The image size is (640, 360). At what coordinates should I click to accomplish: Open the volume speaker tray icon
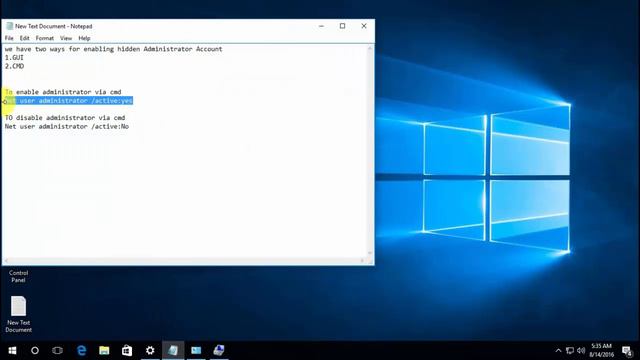(581, 350)
